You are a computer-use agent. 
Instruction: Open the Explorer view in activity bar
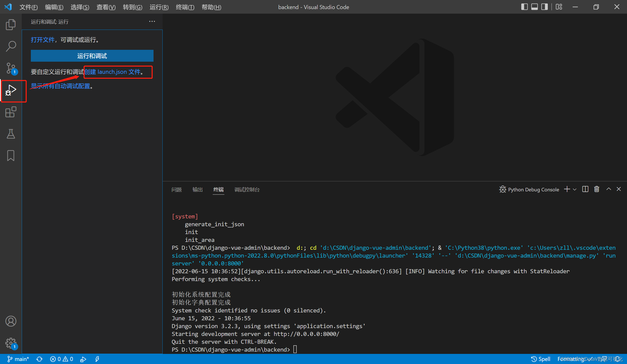(x=11, y=25)
